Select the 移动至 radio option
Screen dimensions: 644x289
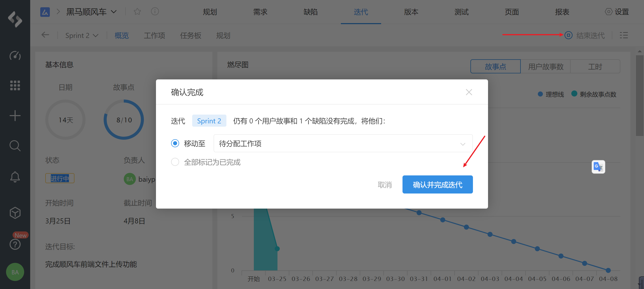pyautogui.click(x=175, y=143)
